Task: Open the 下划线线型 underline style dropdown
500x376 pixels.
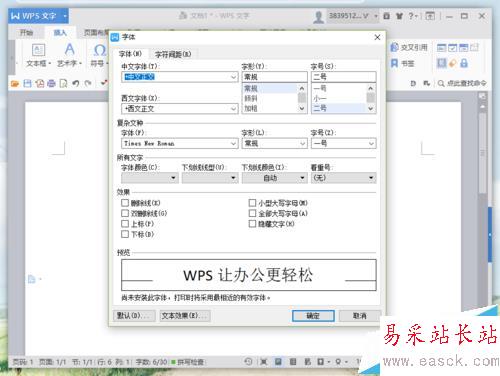Action: [209, 178]
